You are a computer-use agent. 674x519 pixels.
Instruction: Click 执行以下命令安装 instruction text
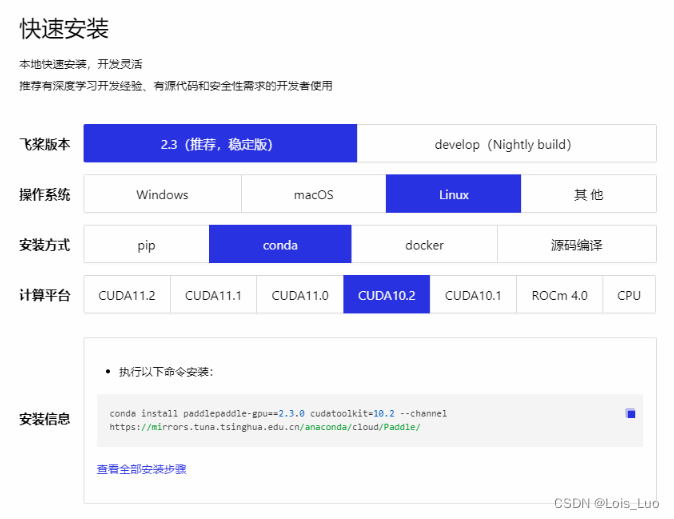pyautogui.click(x=166, y=372)
